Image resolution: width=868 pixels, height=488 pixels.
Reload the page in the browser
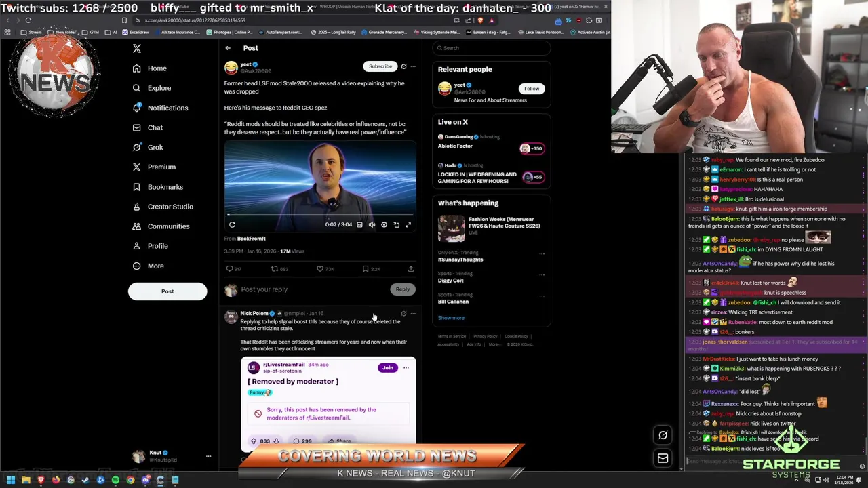coord(28,20)
